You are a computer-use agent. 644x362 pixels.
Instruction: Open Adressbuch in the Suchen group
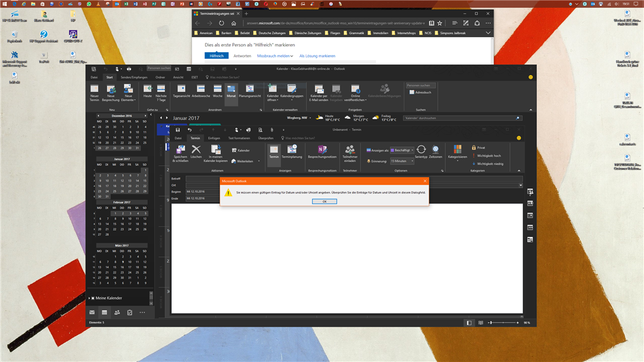(x=420, y=92)
